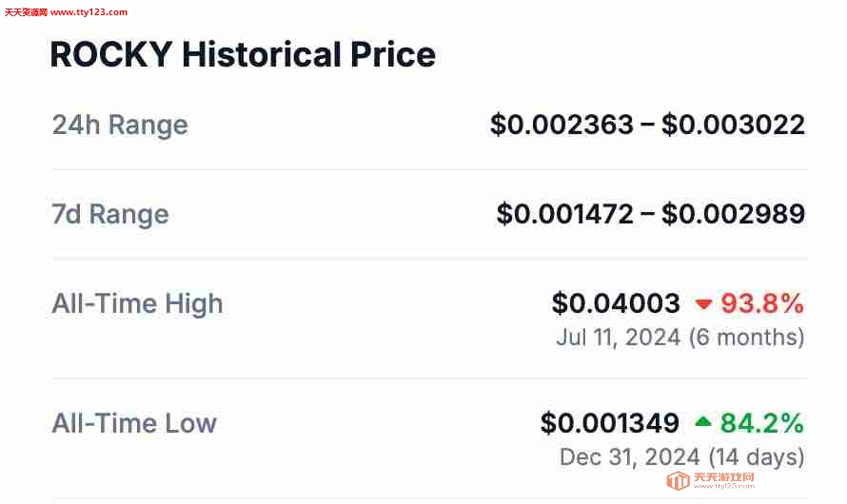This screenshot has height=504, width=847.
Task: Select the 7d high price $0.002989
Action: click(x=733, y=214)
